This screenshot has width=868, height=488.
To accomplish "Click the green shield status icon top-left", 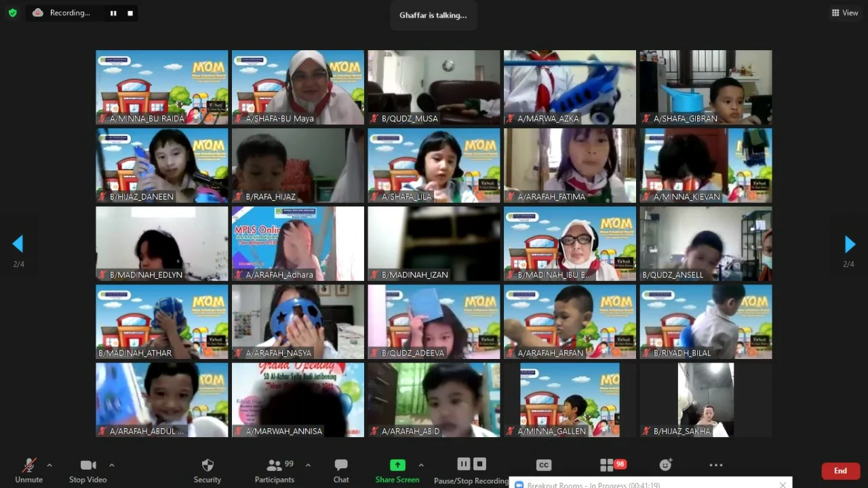I will pos(12,12).
